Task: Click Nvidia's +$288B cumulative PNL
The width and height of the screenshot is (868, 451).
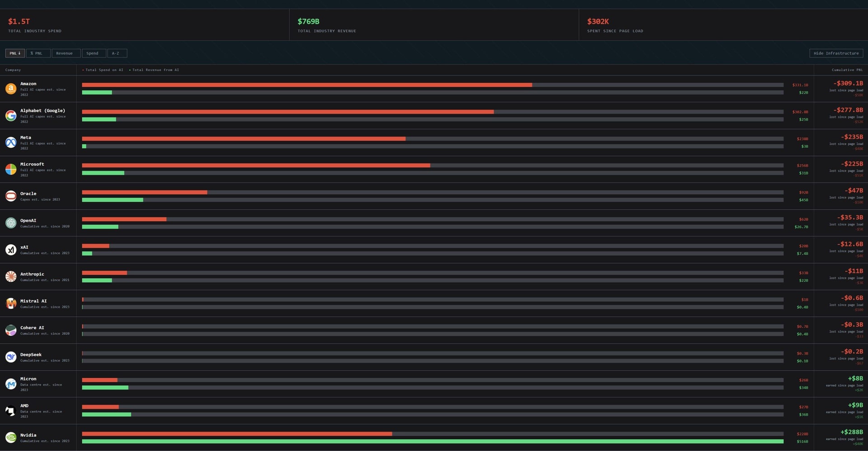Action: tap(852, 432)
